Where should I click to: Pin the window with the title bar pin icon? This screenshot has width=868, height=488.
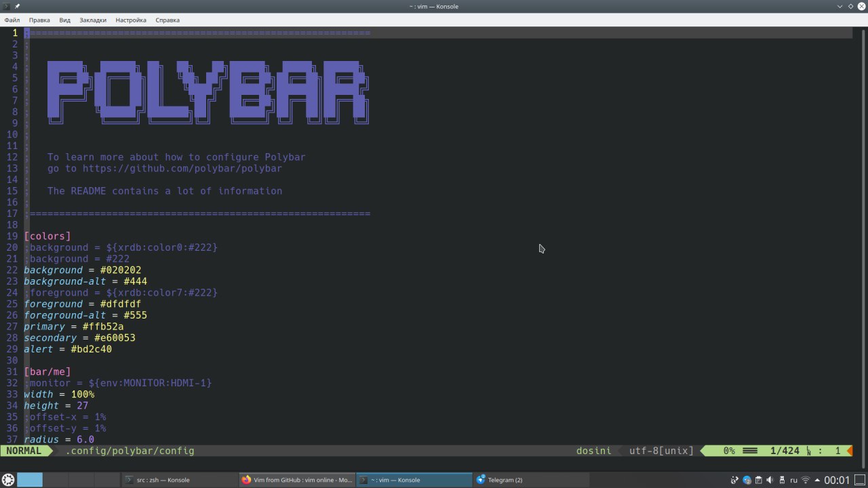(18, 6)
